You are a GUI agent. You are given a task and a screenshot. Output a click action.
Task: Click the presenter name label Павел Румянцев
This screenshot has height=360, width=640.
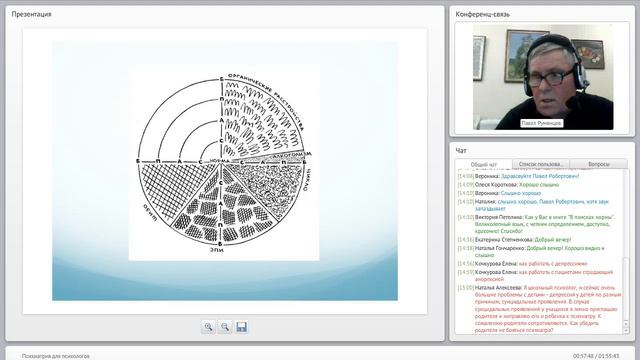(542, 123)
